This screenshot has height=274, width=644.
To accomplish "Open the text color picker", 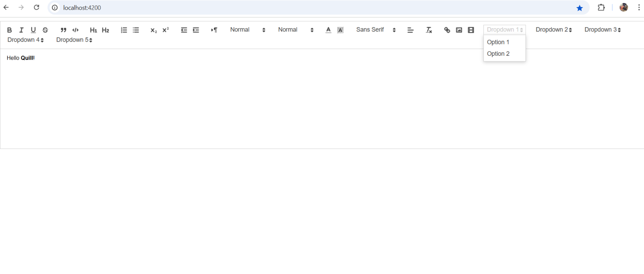I will pos(328,30).
